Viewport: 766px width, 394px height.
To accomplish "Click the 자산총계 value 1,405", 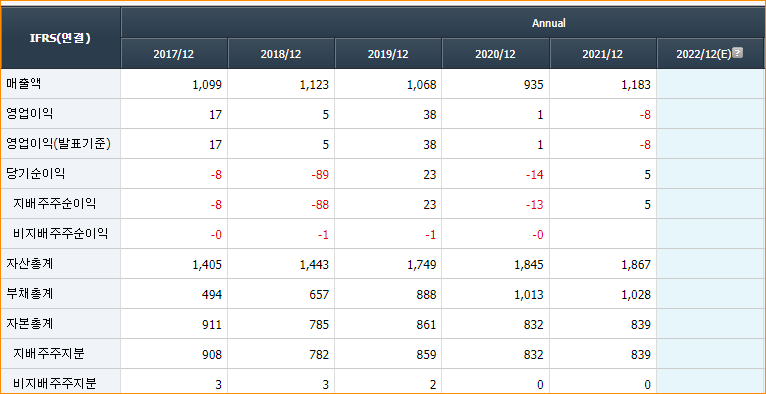I will coord(208,265).
